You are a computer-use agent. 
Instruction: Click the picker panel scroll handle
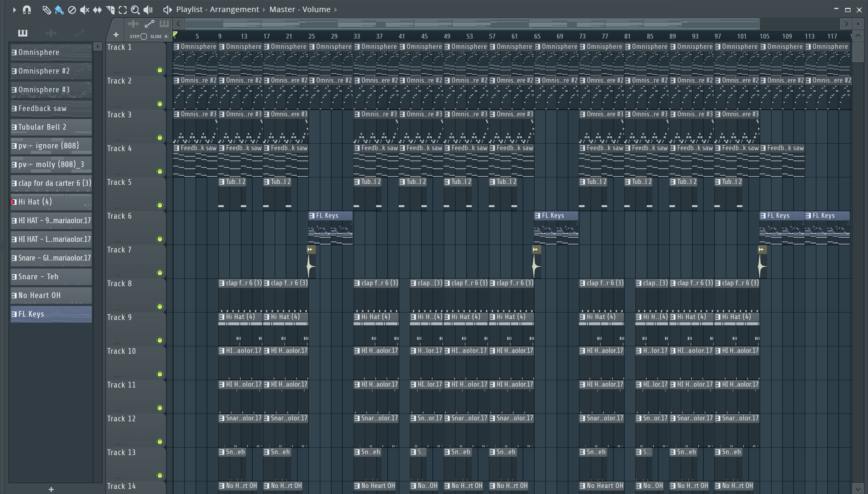click(98, 46)
